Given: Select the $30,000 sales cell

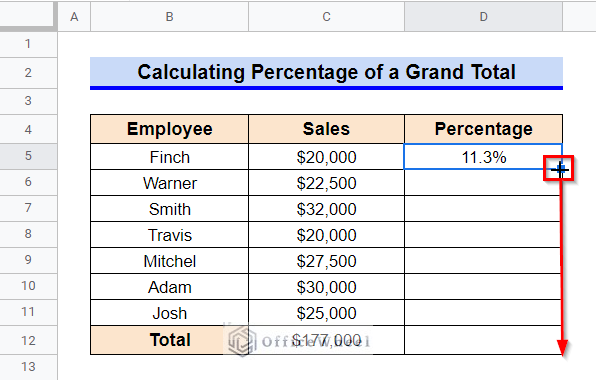Looking at the screenshot, I should (x=327, y=287).
